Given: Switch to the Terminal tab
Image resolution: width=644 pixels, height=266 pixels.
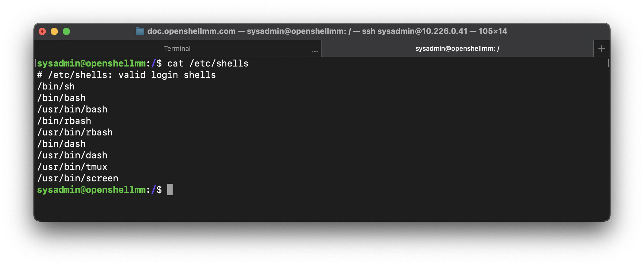Looking at the screenshot, I should [x=177, y=49].
